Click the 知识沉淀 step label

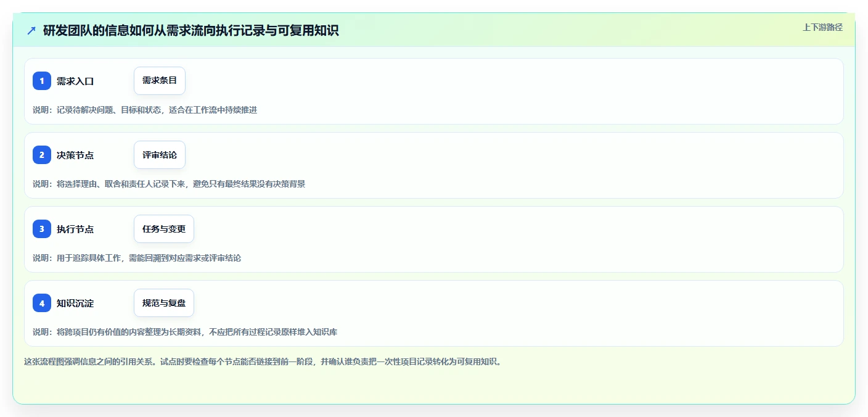(75, 303)
